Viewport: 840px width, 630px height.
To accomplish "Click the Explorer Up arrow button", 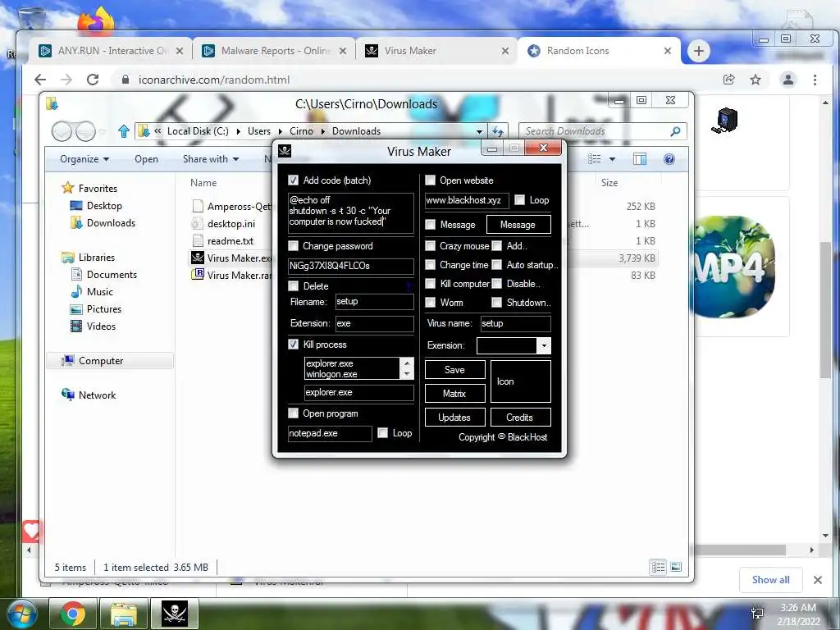I will (124, 131).
